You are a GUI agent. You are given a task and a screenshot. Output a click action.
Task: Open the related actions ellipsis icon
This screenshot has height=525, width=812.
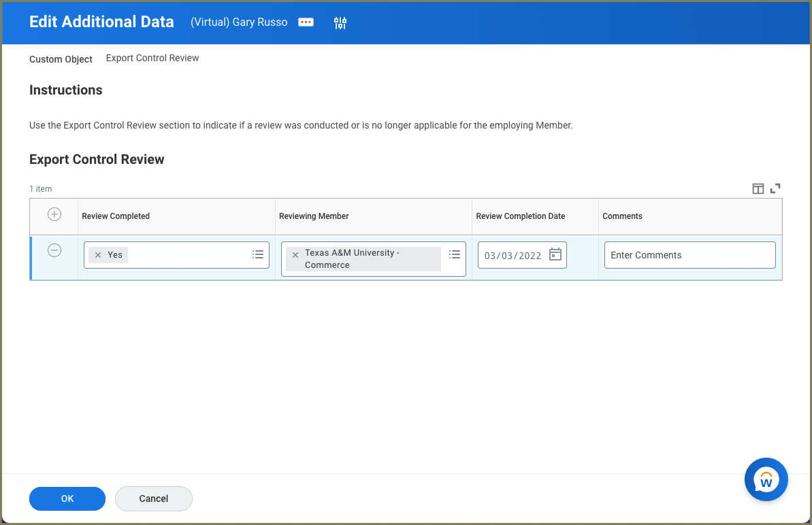(306, 22)
